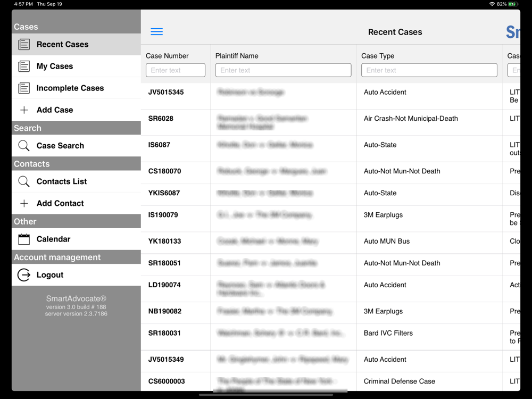The width and height of the screenshot is (532, 399).
Task: Select Air Crash-Not Municipal-Death case type
Action: click(411, 119)
